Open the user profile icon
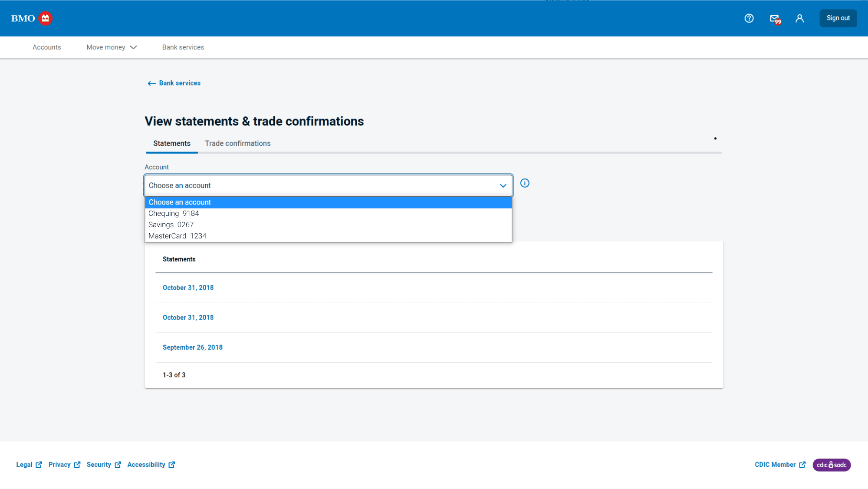This screenshot has width=868, height=489. tap(799, 18)
